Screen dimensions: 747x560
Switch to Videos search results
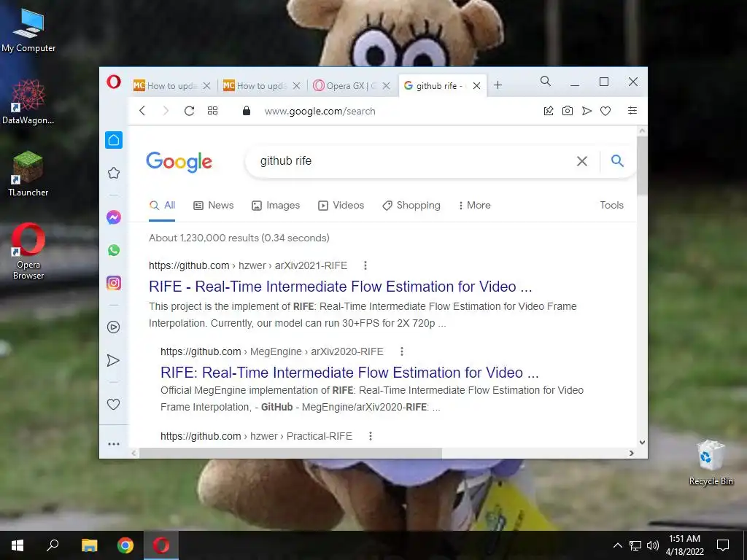point(341,205)
